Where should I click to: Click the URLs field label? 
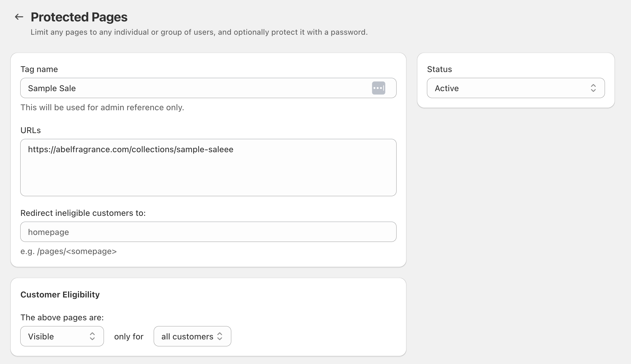[x=30, y=130]
